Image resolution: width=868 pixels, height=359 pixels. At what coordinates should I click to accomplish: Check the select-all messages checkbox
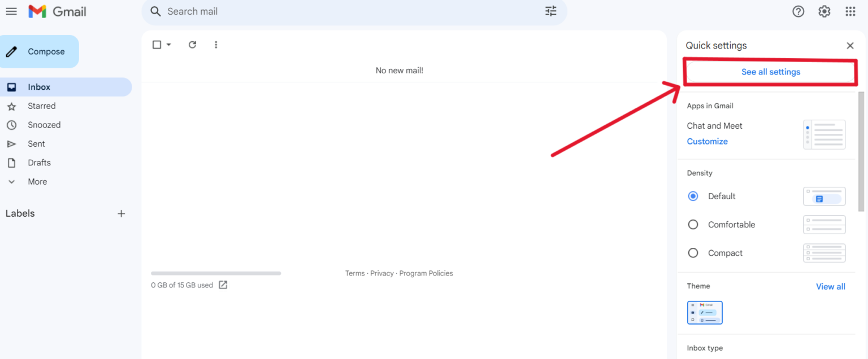155,44
